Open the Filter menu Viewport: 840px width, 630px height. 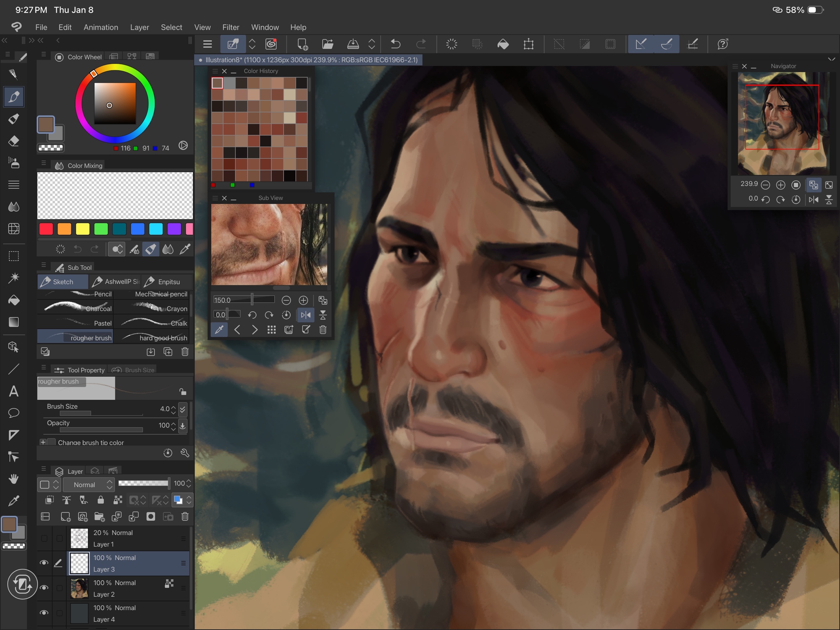(231, 27)
